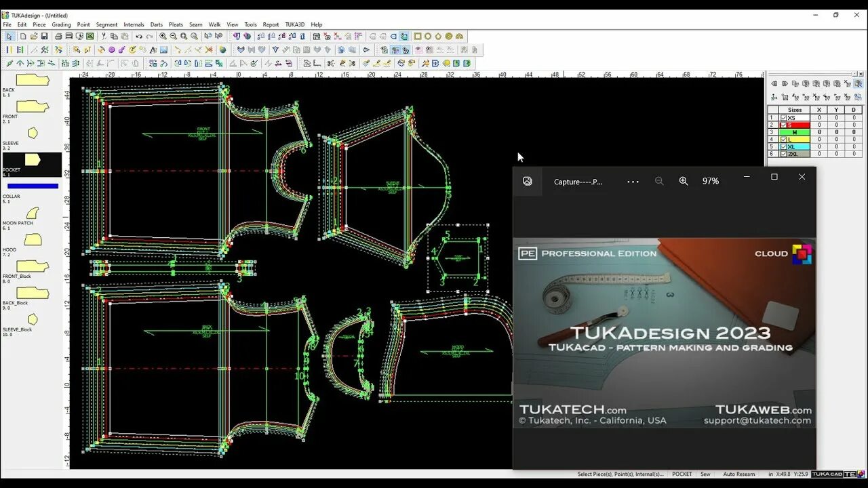Click the X value in XS row
This screenshot has height=488, width=868.
point(819,118)
